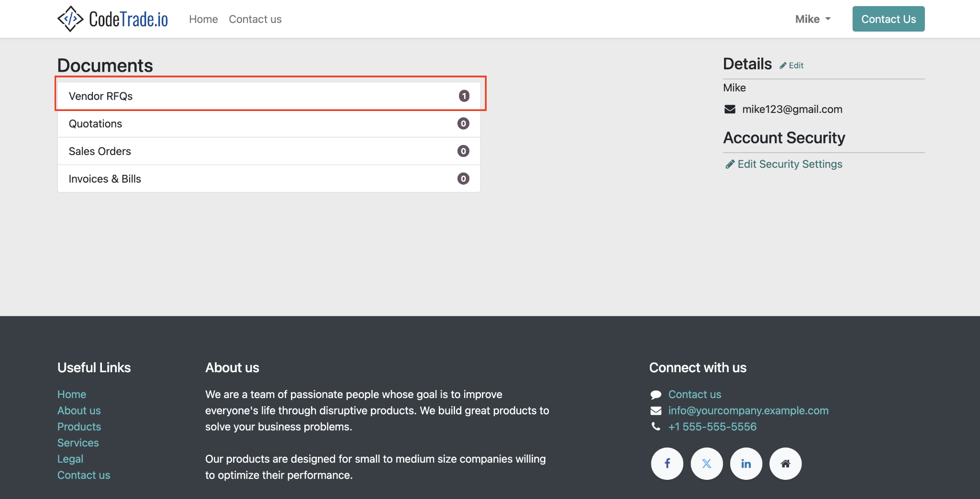This screenshot has width=980, height=499.
Task: Open Products footer link
Action: tap(79, 427)
